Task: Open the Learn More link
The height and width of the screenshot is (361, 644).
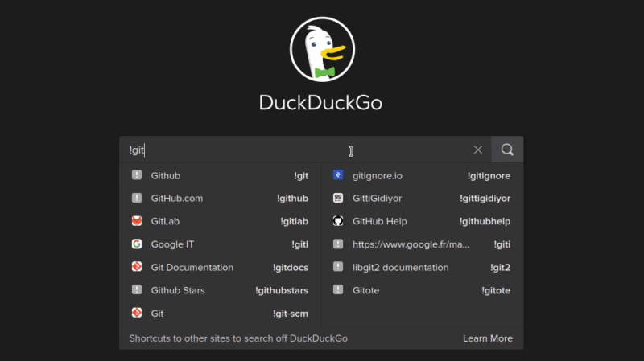Action: coord(487,338)
